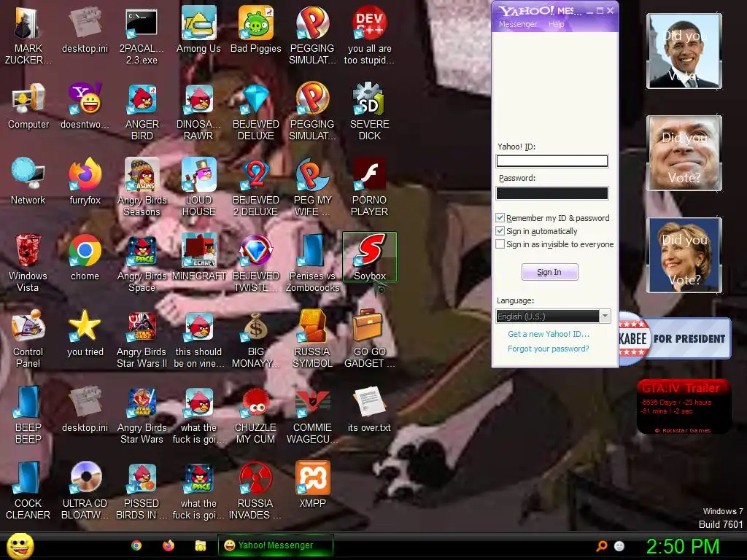Select the SEVERE DICK SD gear icon
The image size is (747, 560).
[370, 112]
